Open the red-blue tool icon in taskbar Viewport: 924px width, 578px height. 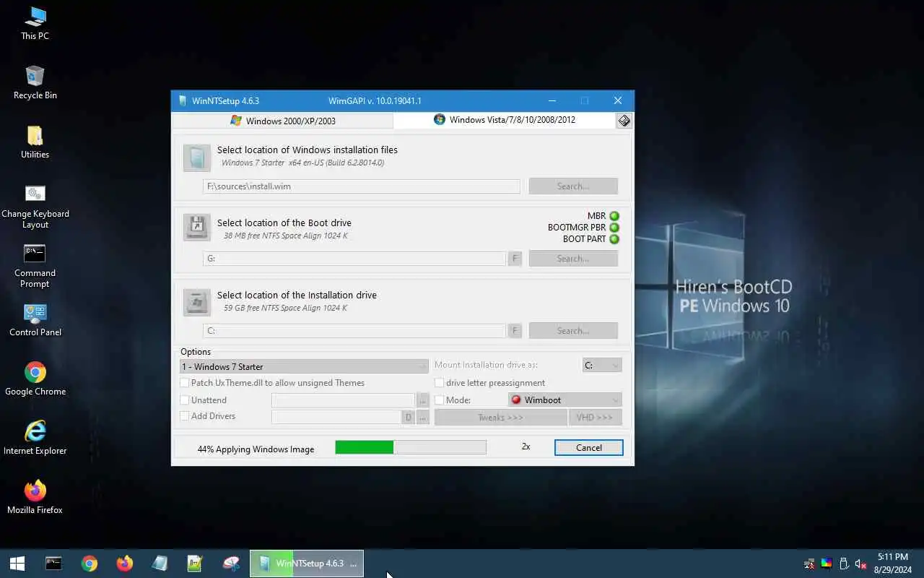coord(231,564)
